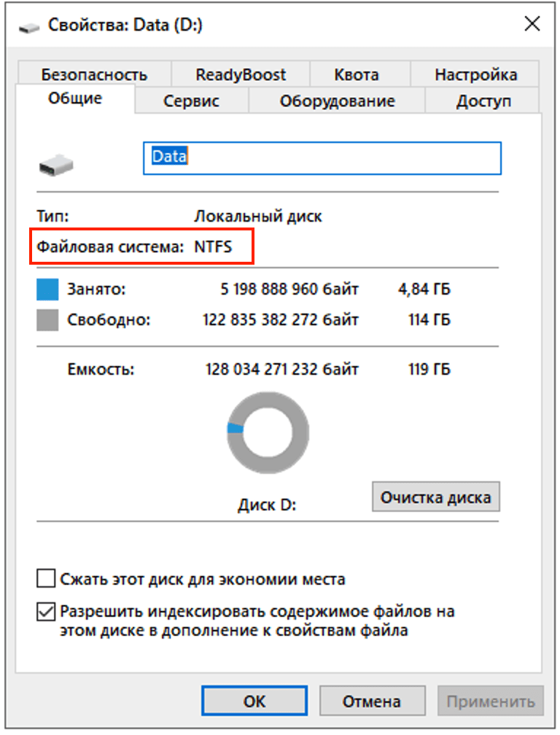Image resolution: width=560 pixels, height=735 pixels.
Task: Click the Применить button
Action: tap(491, 701)
